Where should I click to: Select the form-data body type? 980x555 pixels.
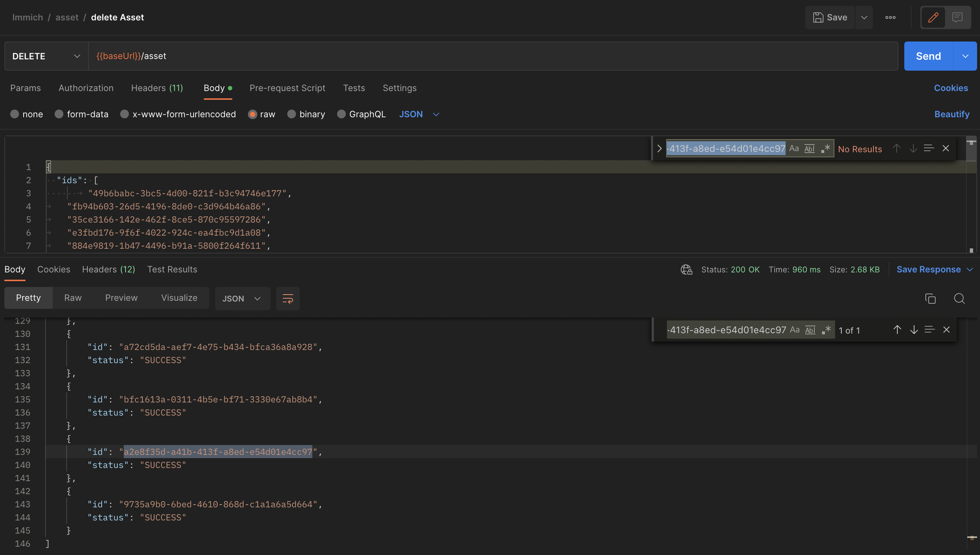tap(59, 114)
